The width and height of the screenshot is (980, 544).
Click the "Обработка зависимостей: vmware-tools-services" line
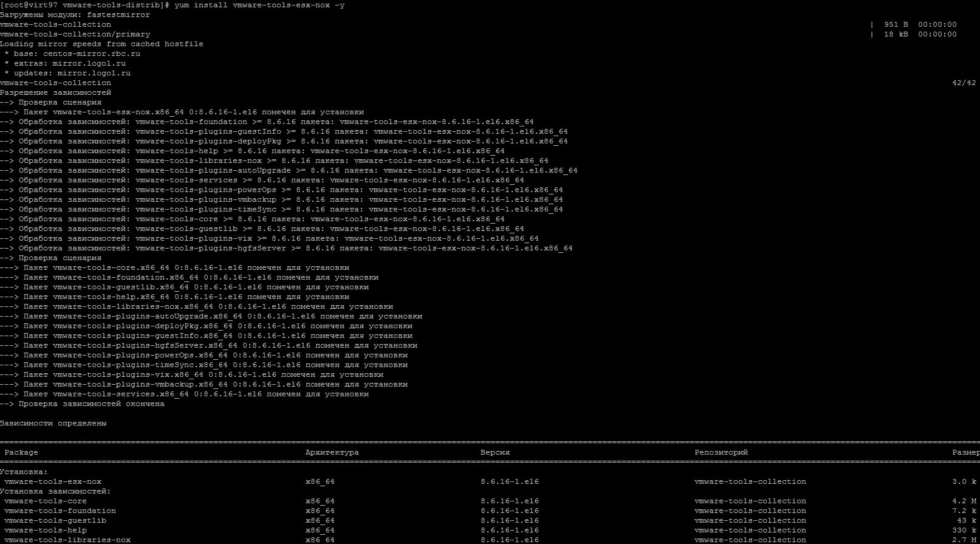coord(262,180)
